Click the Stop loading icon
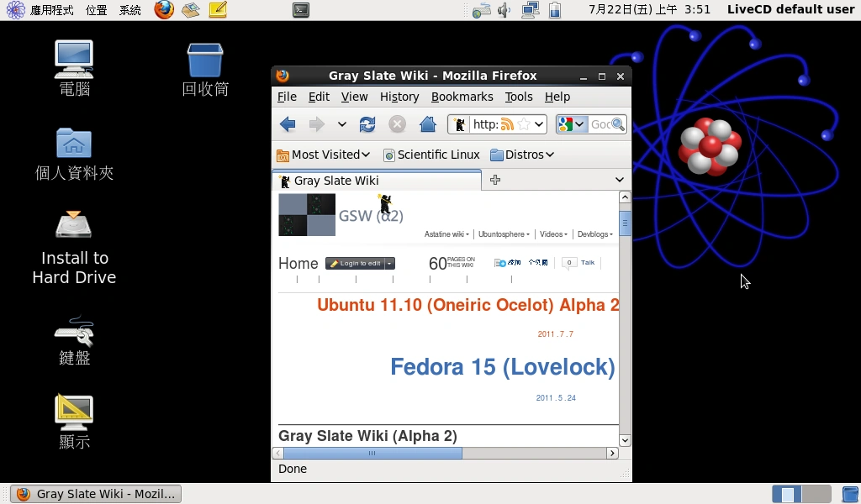The width and height of the screenshot is (861, 504). (x=395, y=123)
